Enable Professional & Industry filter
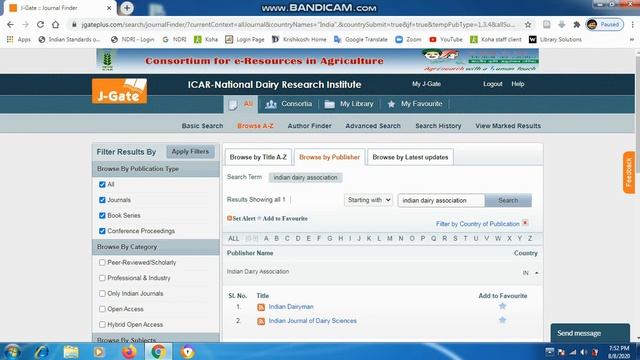This screenshot has width=640, height=360. point(102,278)
